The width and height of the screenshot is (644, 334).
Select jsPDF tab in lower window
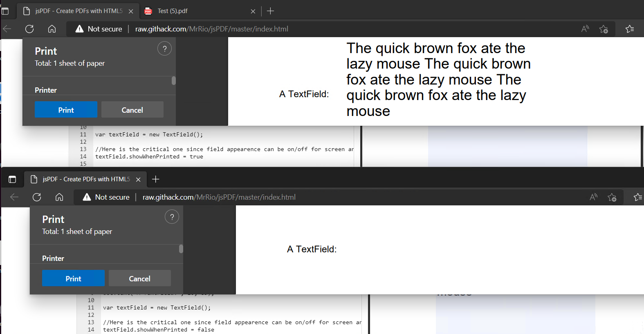pyautogui.click(x=85, y=179)
